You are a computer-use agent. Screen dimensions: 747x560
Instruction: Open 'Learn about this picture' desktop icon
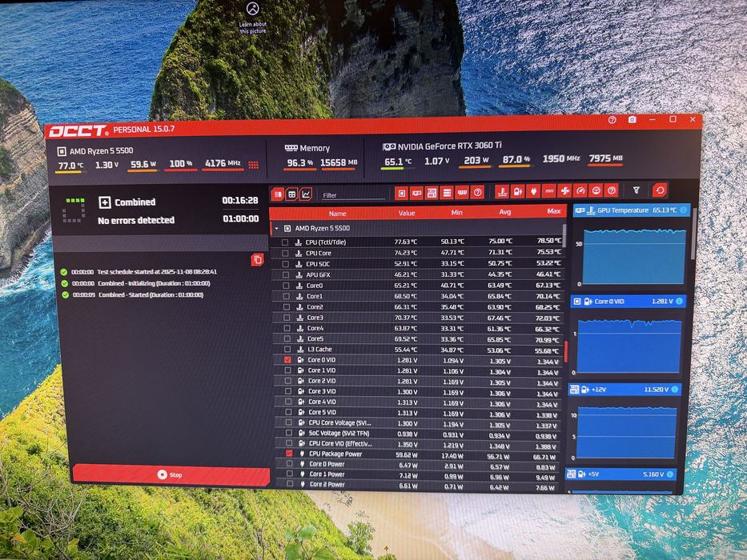(x=252, y=18)
